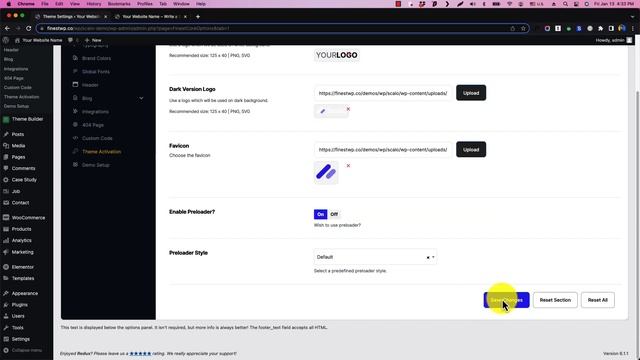
Task: Open Contact menu item
Action: click(20, 203)
